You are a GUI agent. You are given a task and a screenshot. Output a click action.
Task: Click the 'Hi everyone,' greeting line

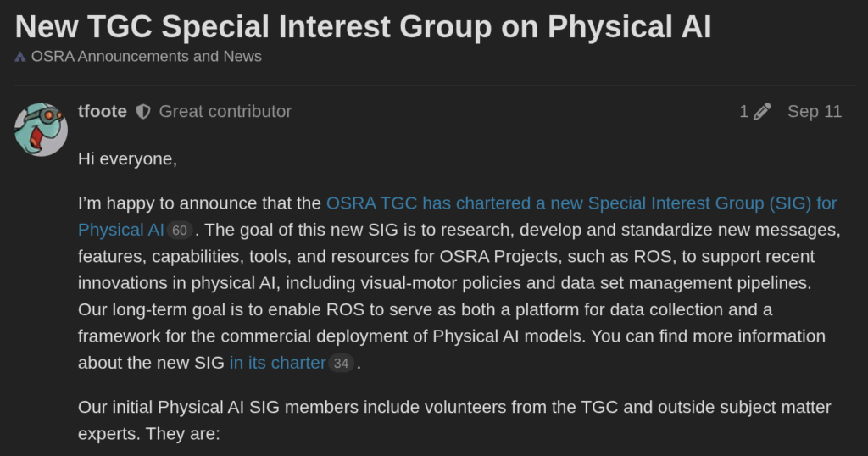click(x=127, y=158)
